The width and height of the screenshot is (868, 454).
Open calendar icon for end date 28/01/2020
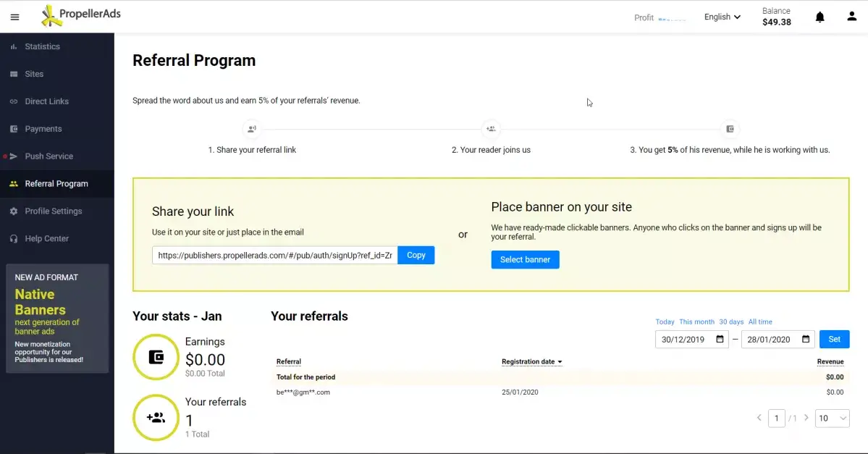pyautogui.click(x=806, y=340)
